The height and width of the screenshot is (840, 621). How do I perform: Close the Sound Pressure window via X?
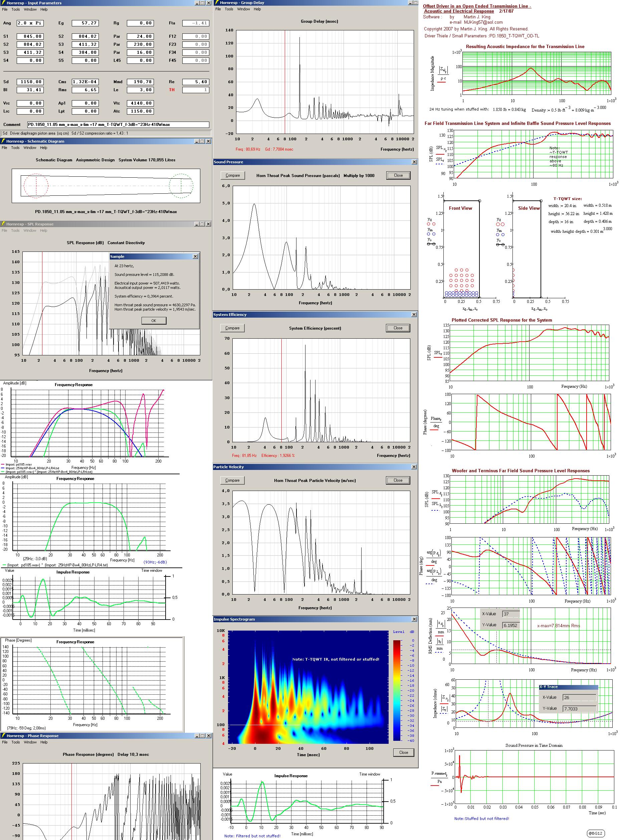point(414,162)
